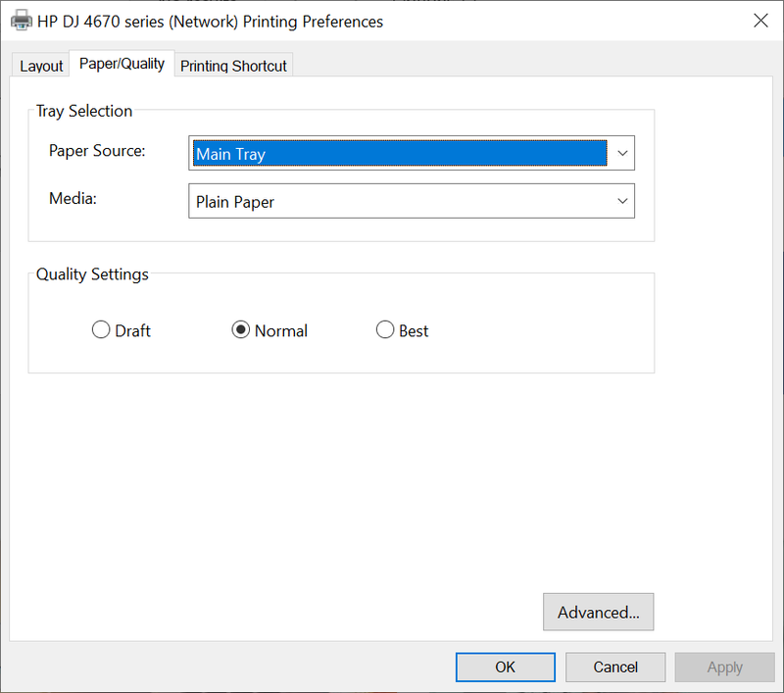Expand Paper Source dropdown chevron arrow

(622, 154)
